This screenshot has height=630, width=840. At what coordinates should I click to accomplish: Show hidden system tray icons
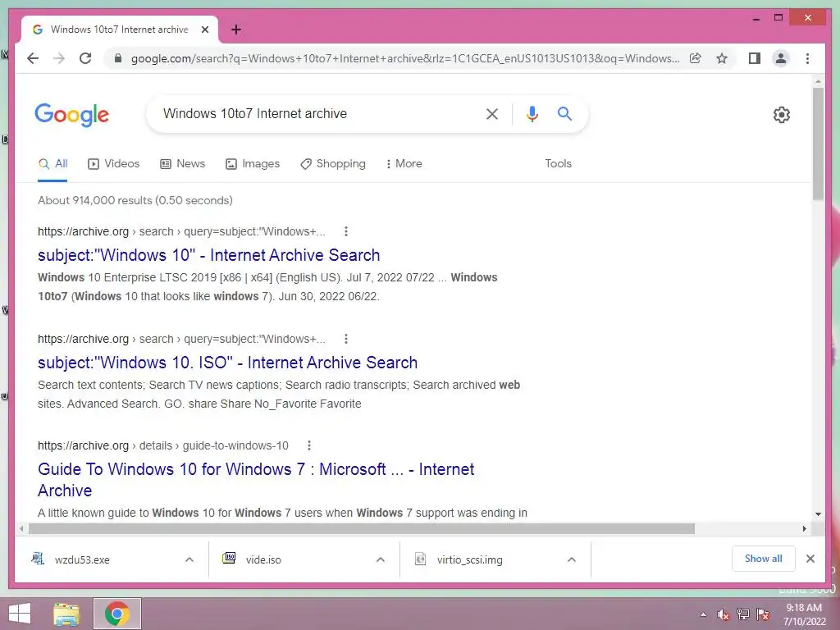point(703,614)
